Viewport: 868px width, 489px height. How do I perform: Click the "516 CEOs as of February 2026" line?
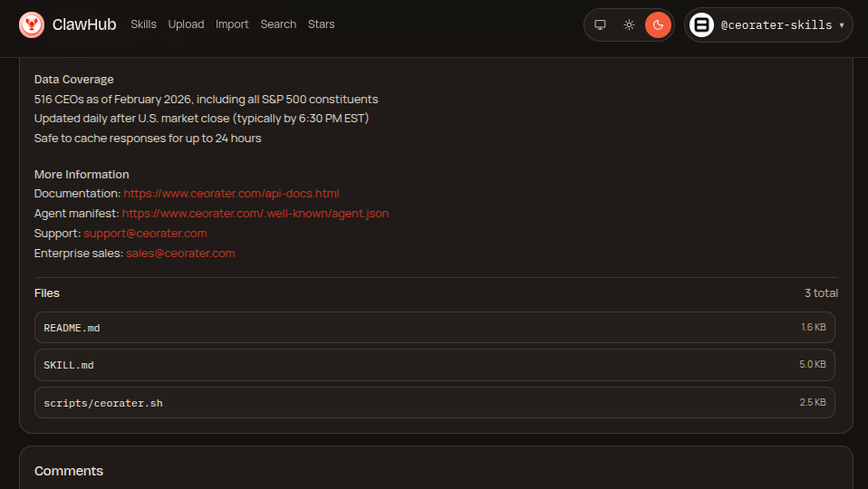[x=206, y=100]
